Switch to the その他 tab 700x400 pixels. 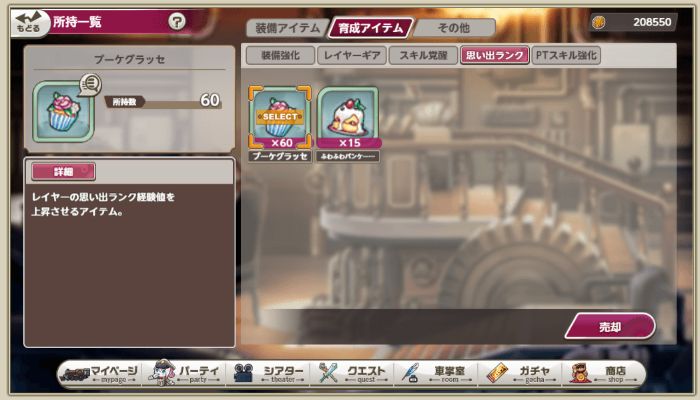click(454, 28)
